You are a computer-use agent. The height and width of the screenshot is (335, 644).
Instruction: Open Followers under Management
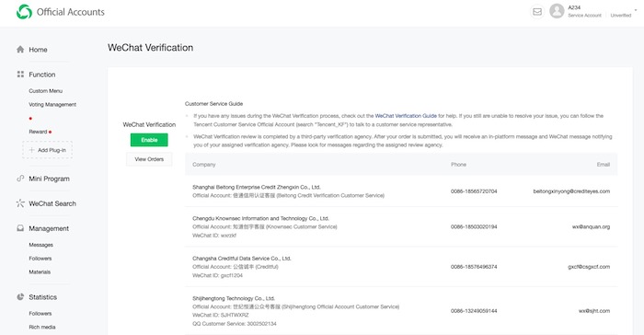point(40,259)
